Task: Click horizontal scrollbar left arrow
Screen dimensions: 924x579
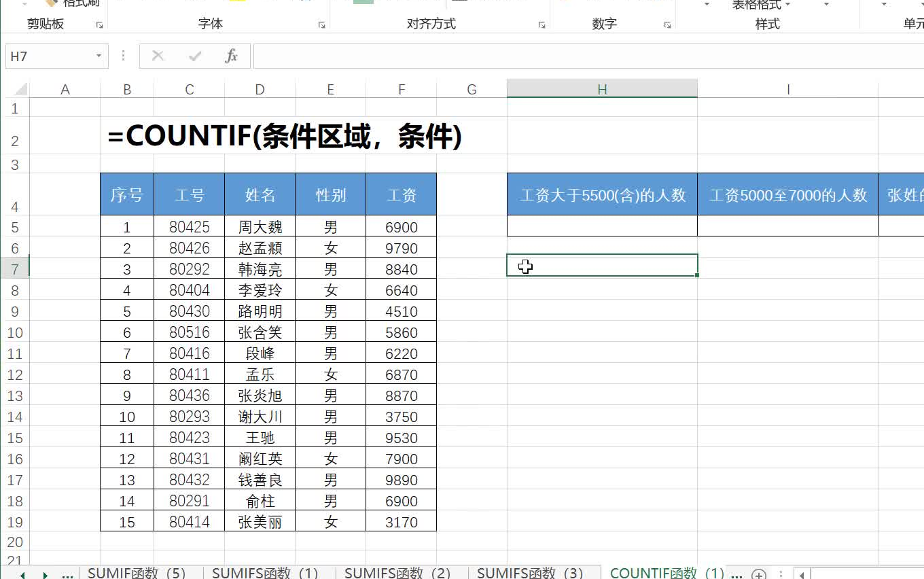Action: [x=802, y=575]
